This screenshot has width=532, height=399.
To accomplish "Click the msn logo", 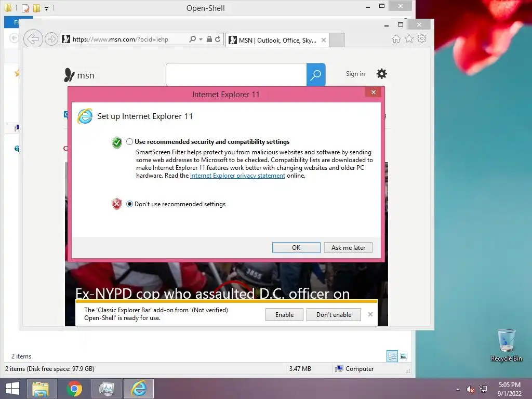I will [79, 75].
